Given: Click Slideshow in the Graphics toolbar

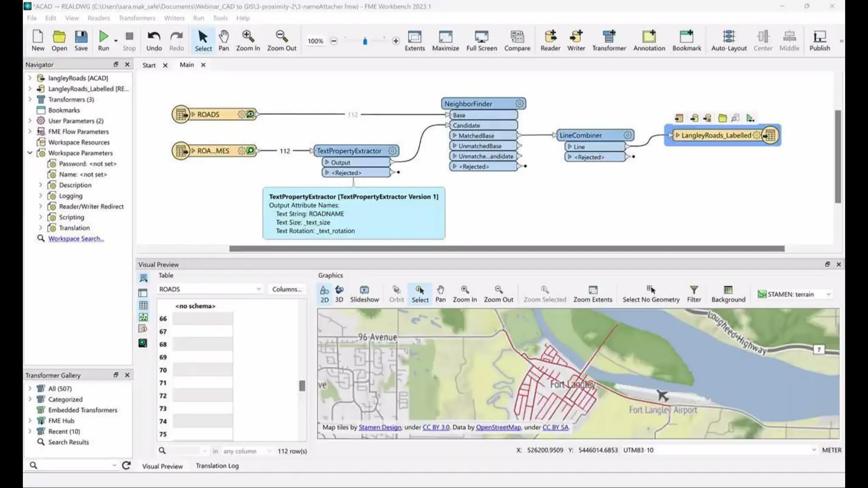Looking at the screenshot, I should (x=364, y=294).
